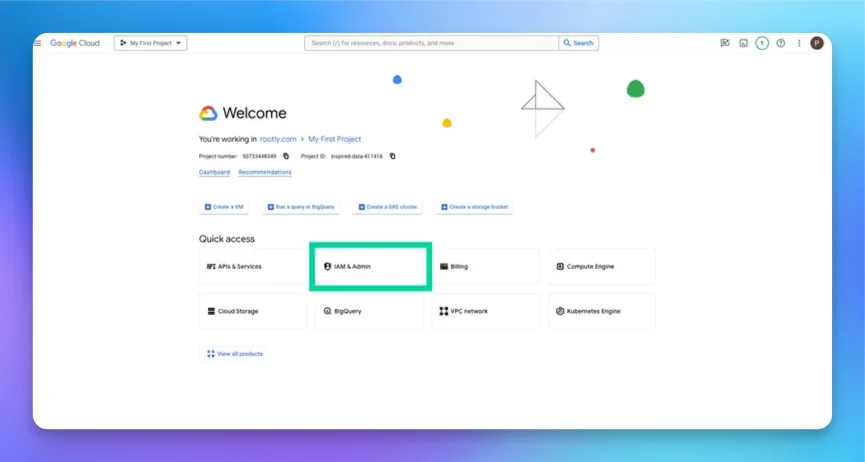Viewport: 865px width, 462px height.
Task: Click View all products
Action: pos(234,354)
